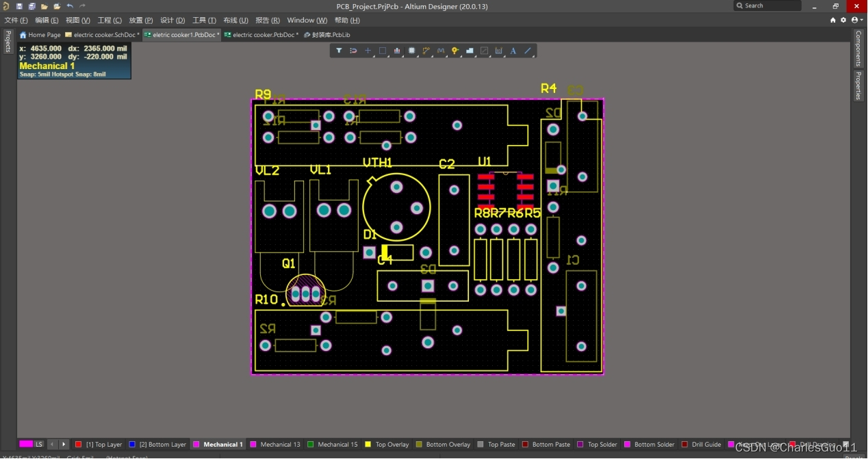Click the Altium logo icon
Viewport: 868px width, 459px height.
(5, 6)
